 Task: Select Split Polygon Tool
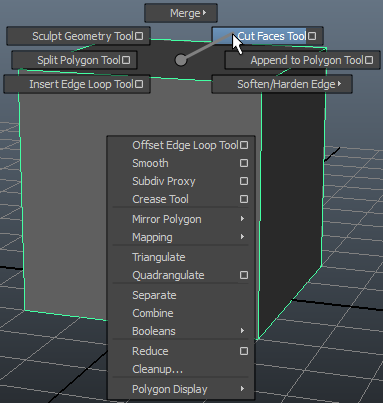74,60
